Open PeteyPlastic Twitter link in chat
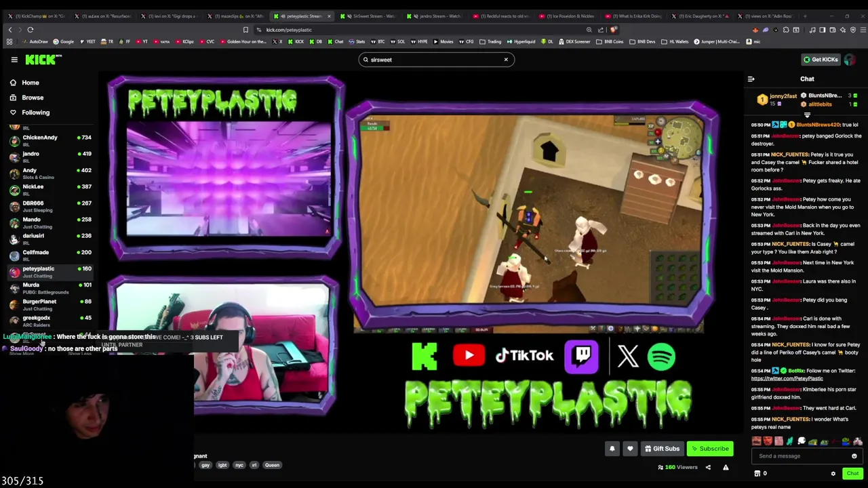The width and height of the screenshot is (868, 488). [787, 378]
